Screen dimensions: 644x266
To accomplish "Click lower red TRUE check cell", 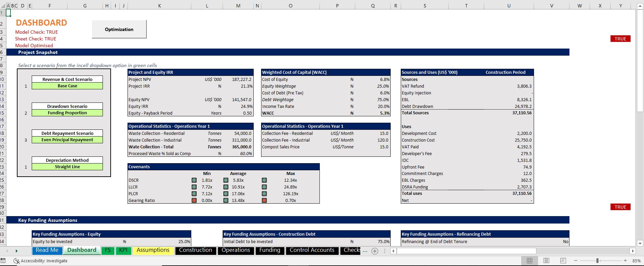I will 620,207.
